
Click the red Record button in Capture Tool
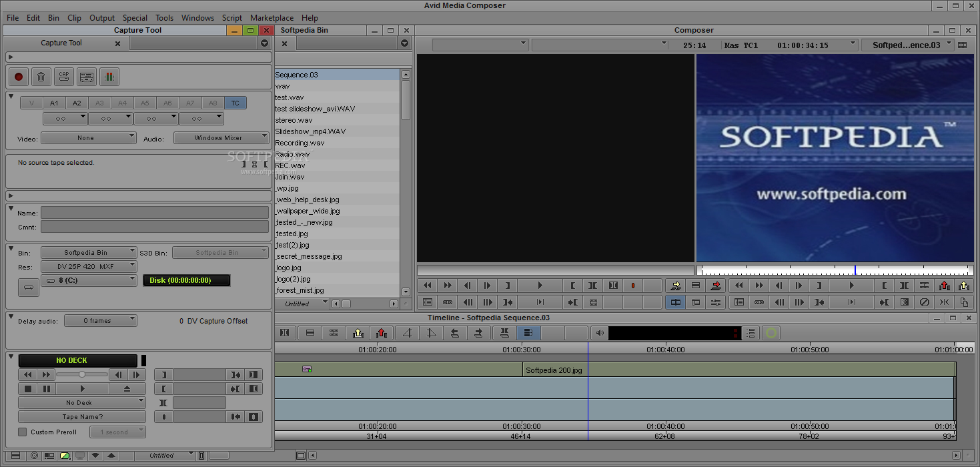19,77
